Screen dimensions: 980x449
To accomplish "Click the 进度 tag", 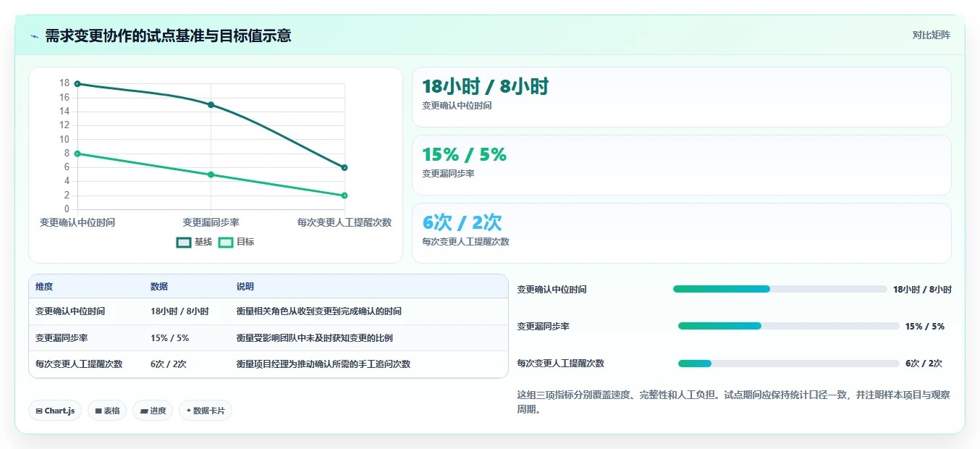I will tap(153, 411).
